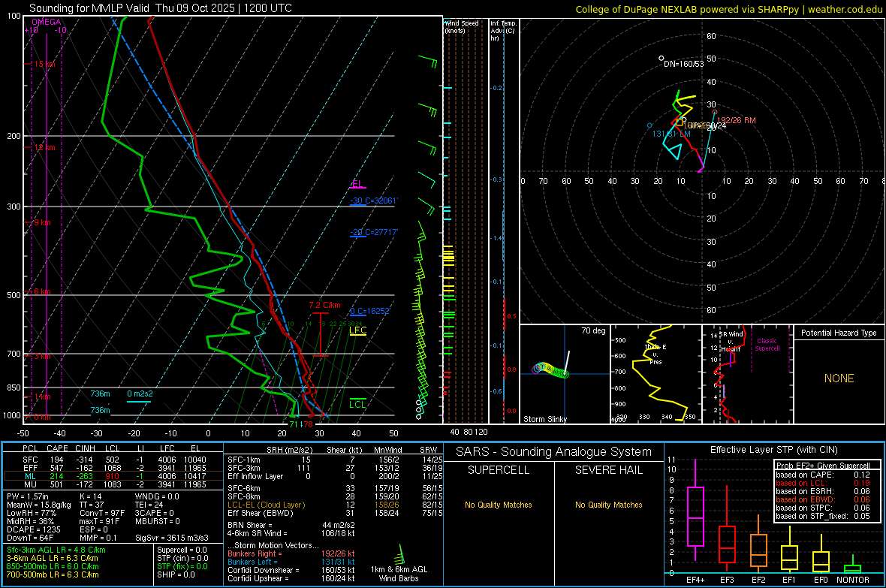Click the red '7.2 C/km' lapse rate label

point(325,305)
